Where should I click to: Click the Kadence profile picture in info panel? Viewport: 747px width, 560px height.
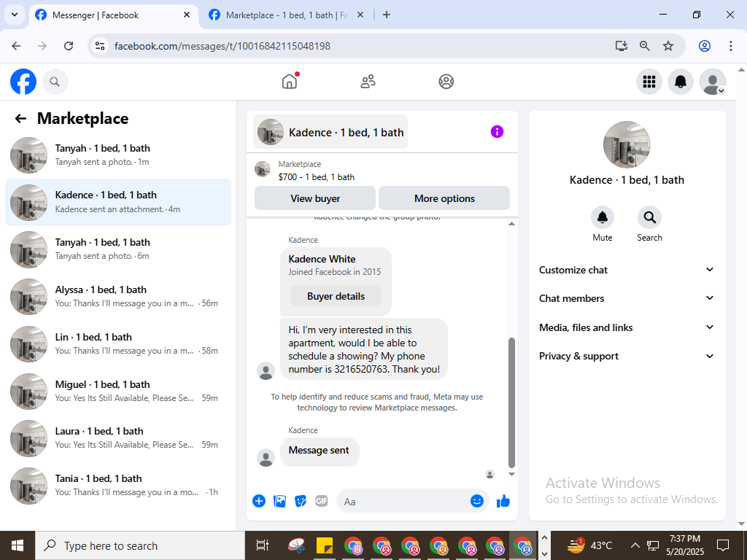[x=627, y=144]
